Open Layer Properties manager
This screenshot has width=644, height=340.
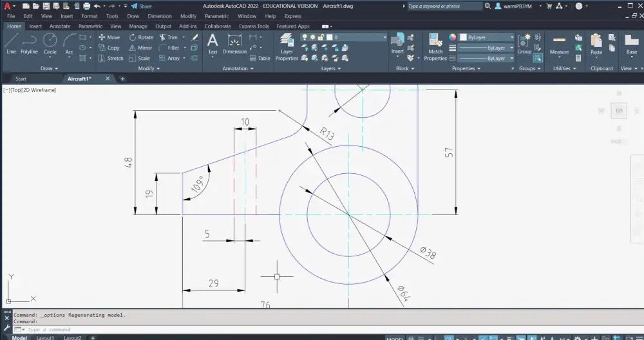pyautogui.click(x=287, y=46)
